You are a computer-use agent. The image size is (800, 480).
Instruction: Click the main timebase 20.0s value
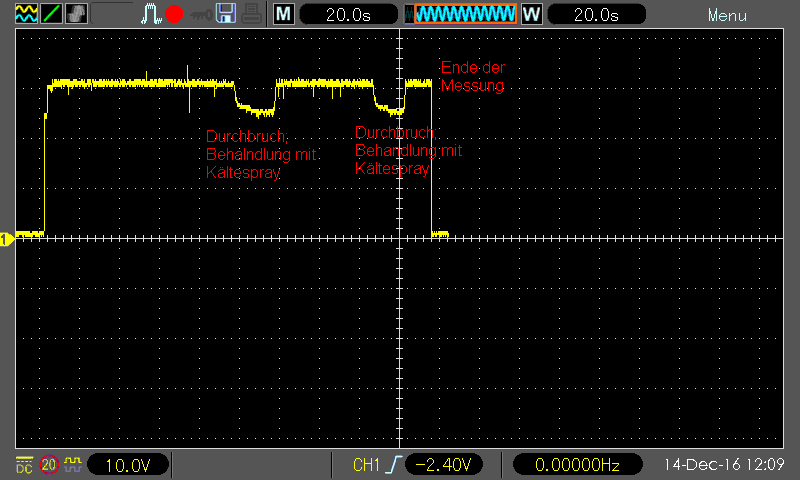348,14
